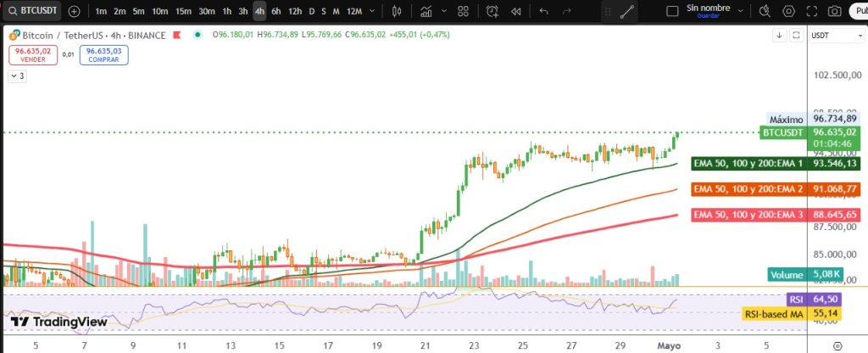This screenshot has height=353, width=868.
Task: Open the chart layout setup square icon
Action: [x=672, y=11]
